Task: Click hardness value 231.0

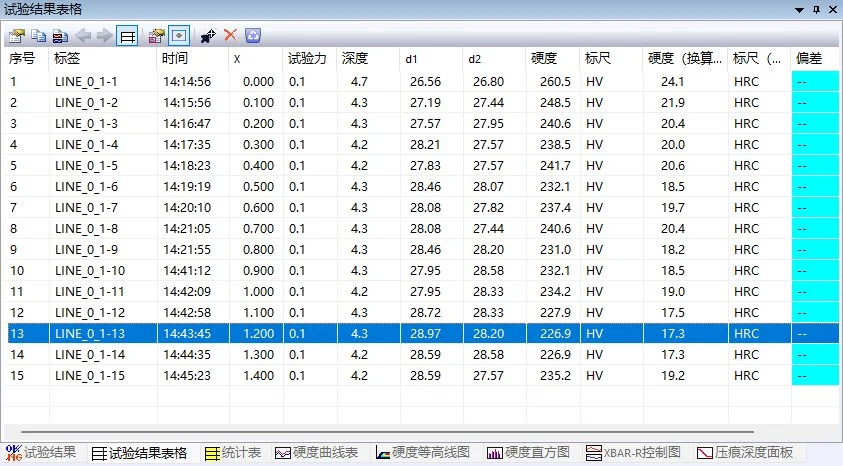Action: pos(555,249)
